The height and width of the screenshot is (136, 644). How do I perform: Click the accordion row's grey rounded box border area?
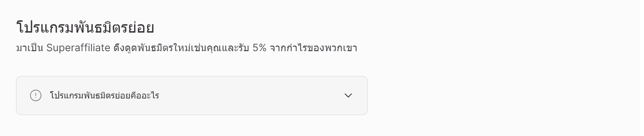(192, 95)
